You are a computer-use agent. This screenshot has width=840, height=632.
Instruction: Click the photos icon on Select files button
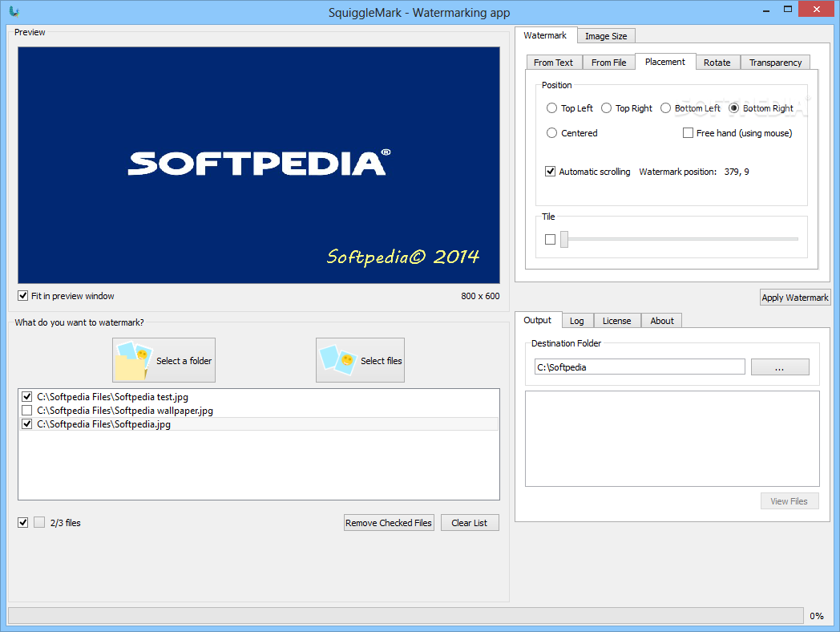[338, 359]
